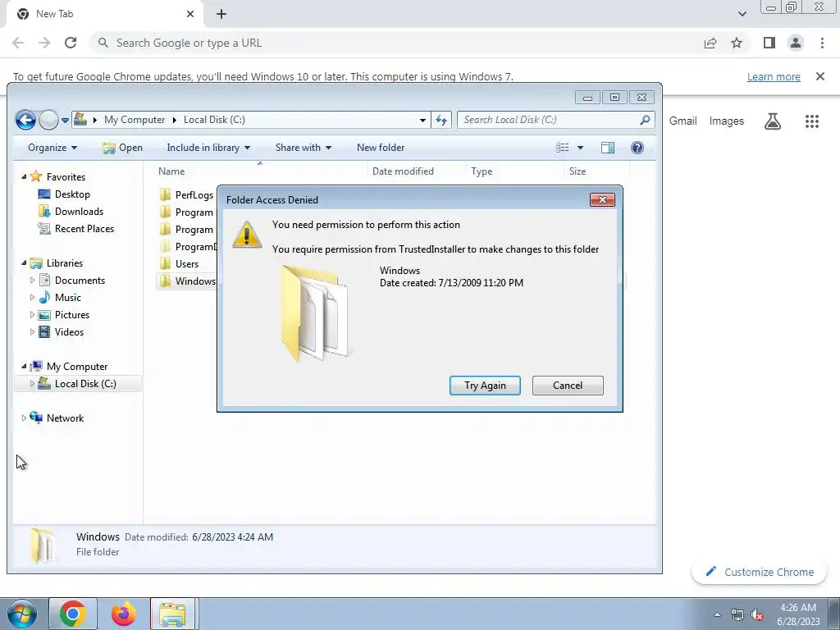This screenshot has height=630, width=840.
Task: Sort by the Type column header
Action: (x=482, y=171)
